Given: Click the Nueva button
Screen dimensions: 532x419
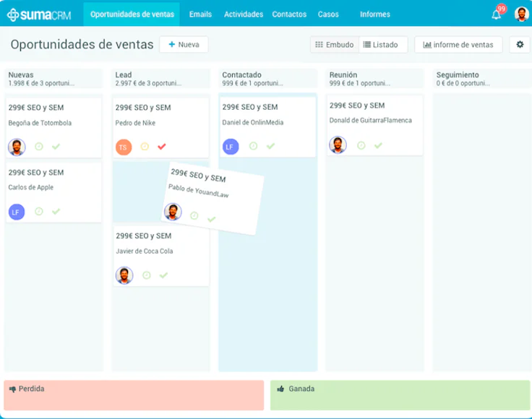Looking at the screenshot, I should pos(184,44).
